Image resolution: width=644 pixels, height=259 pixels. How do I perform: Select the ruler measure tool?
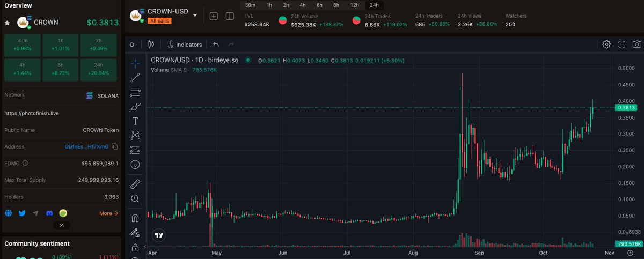(x=135, y=184)
